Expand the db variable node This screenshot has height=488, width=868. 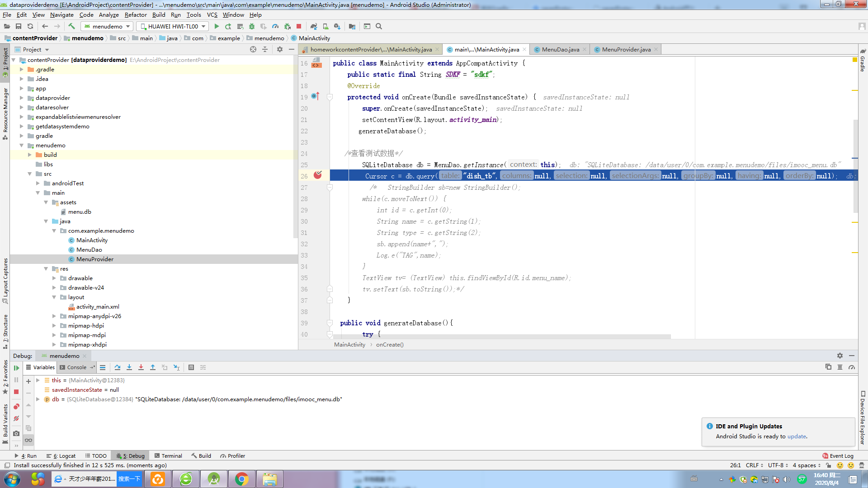coord(38,399)
